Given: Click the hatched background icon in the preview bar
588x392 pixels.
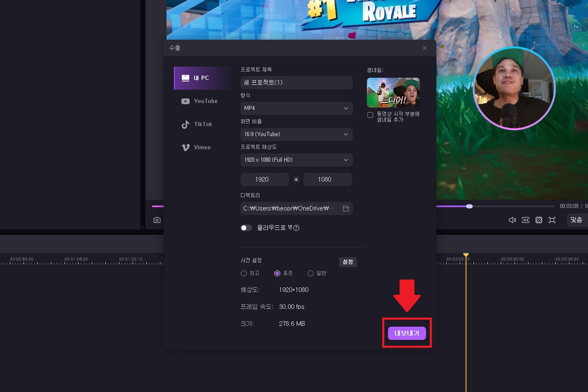Looking at the screenshot, I should point(539,220).
